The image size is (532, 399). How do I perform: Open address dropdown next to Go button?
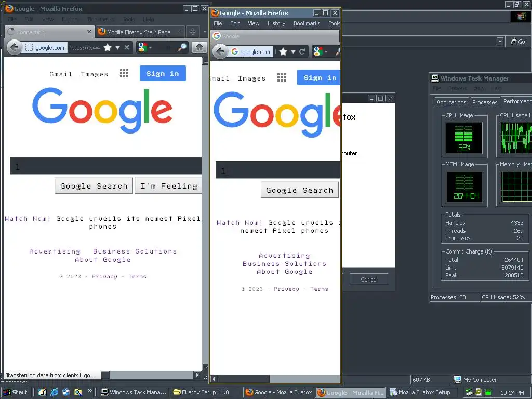(x=500, y=42)
